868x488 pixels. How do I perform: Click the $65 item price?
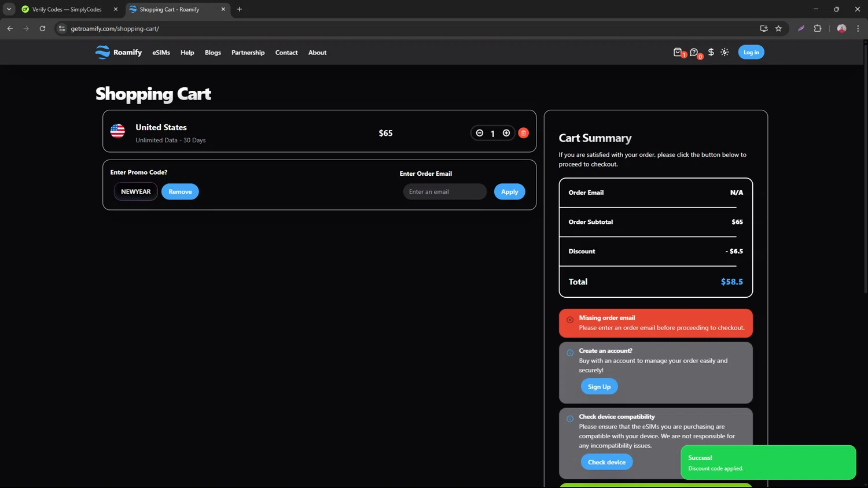point(385,133)
